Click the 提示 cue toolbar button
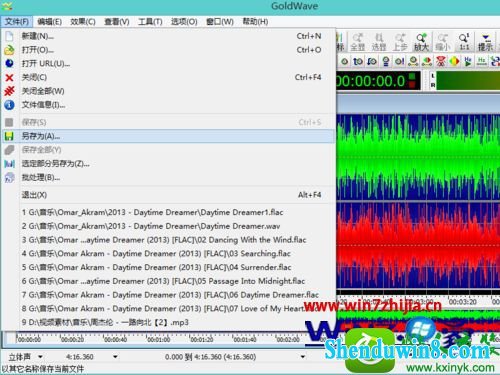This screenshot has height=375, width=500. pyautogui.click(x=485, y=42)
